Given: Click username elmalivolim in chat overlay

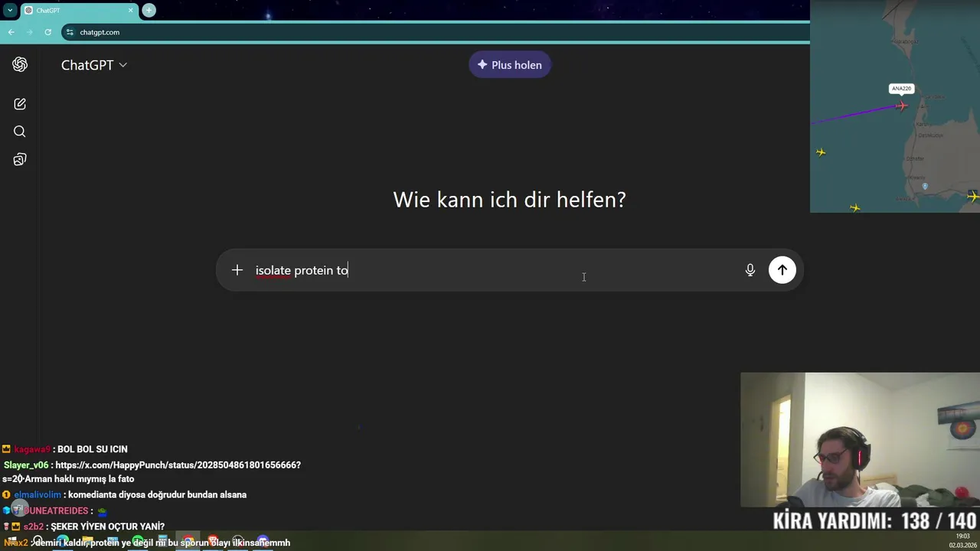Looking at the screenshot, I should tap(38, 495).
